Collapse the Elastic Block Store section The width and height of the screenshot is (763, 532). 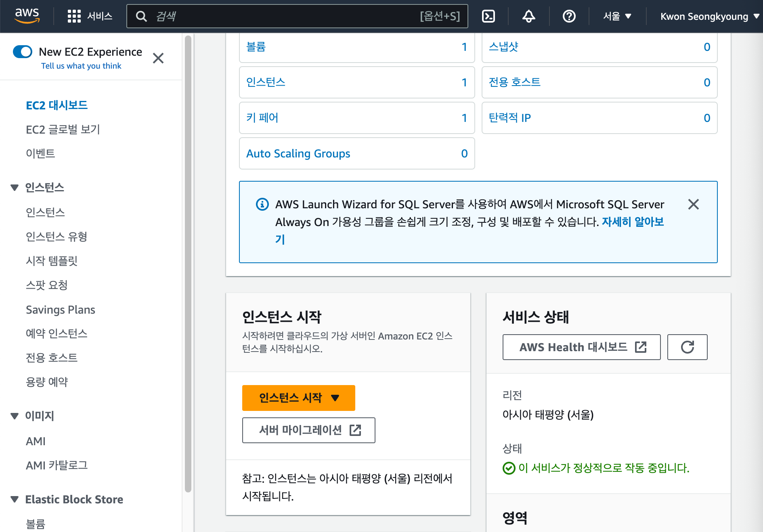coord(15,499)
